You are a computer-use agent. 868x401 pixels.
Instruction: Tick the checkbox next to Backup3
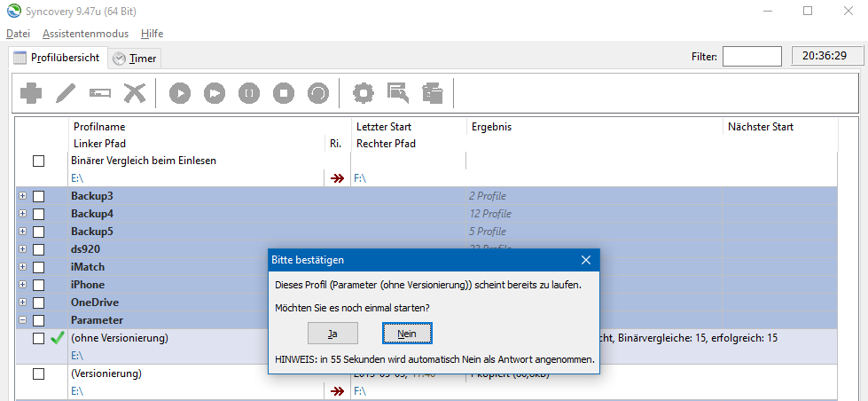(x=38, y=196)
